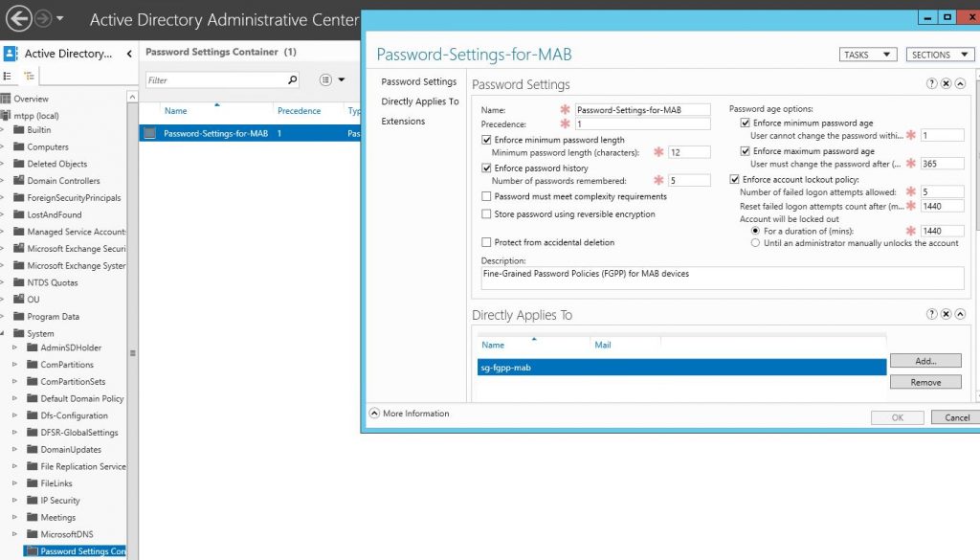Open the navigation history dropdown arrow
The image size is (980, 560).
[60, 19]
